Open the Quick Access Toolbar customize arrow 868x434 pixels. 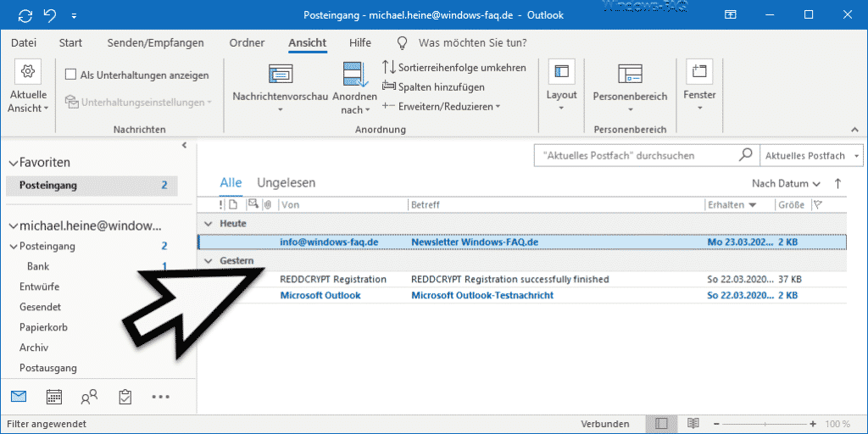75,15
